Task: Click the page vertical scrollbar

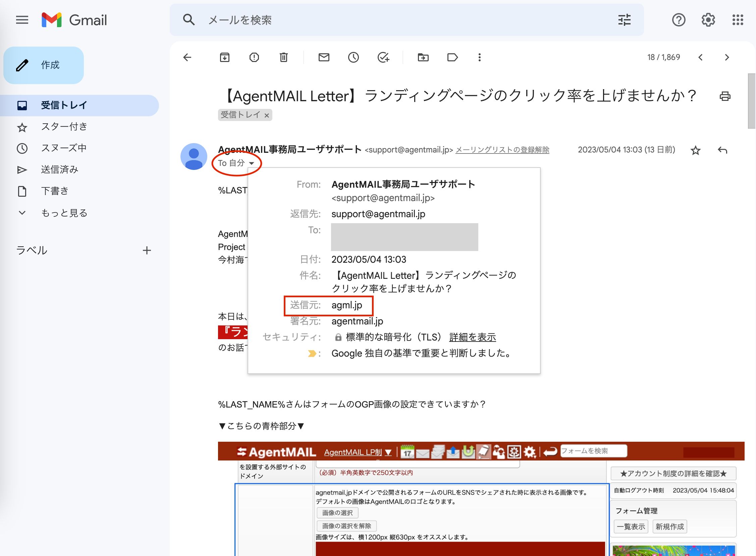Action: (751, 101)
